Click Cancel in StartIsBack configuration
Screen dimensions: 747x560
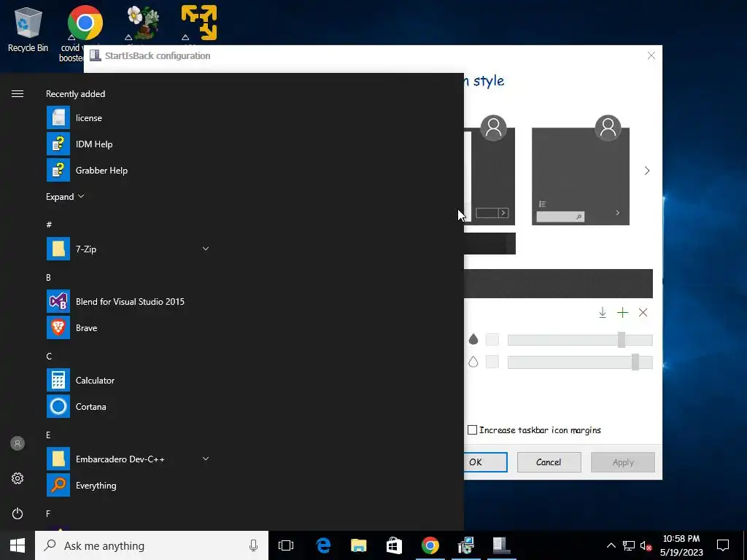tap(549, 462)
